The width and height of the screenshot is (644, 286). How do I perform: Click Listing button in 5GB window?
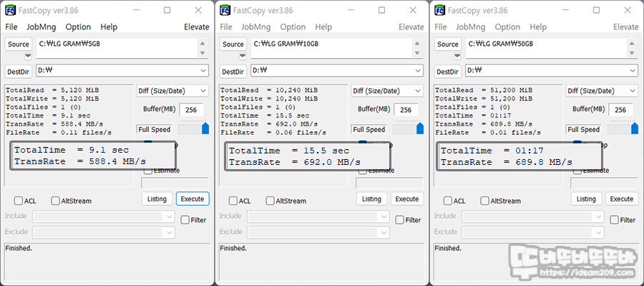(x=157, y=199)
